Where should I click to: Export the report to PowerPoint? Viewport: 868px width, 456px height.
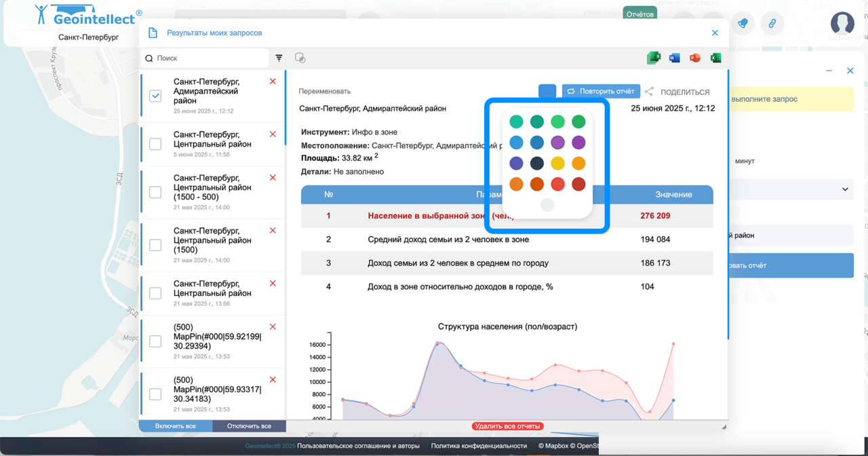tap(694, 58)
